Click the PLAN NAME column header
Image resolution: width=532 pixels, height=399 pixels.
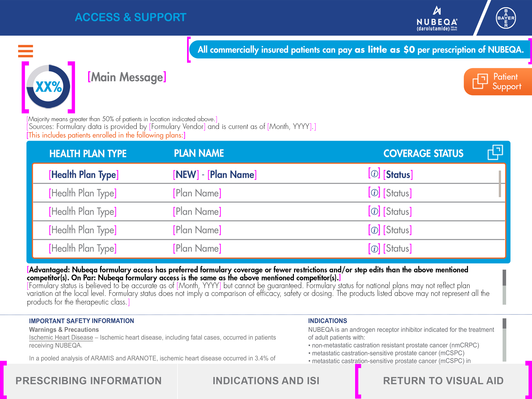click(199, 153)
